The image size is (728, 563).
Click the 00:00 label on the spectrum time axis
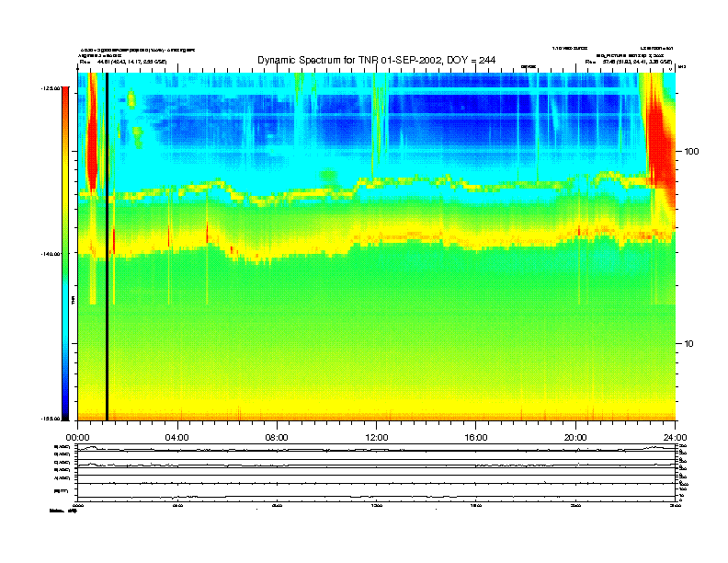(77, 438)
